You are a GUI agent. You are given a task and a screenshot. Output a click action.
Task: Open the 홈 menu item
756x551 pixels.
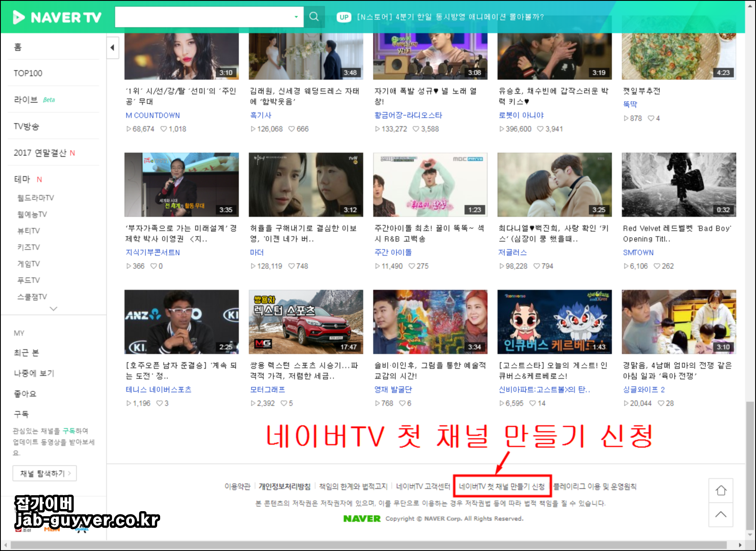pos(18,47)
